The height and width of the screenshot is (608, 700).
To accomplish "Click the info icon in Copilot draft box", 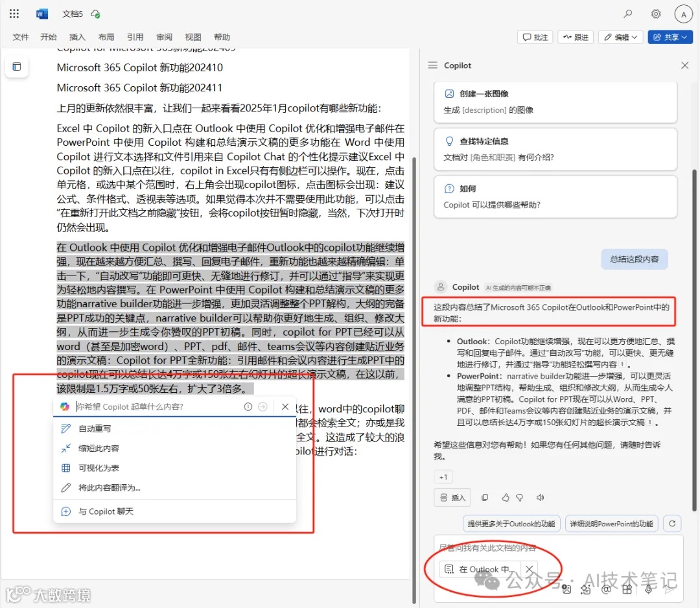I will point(248,406).
